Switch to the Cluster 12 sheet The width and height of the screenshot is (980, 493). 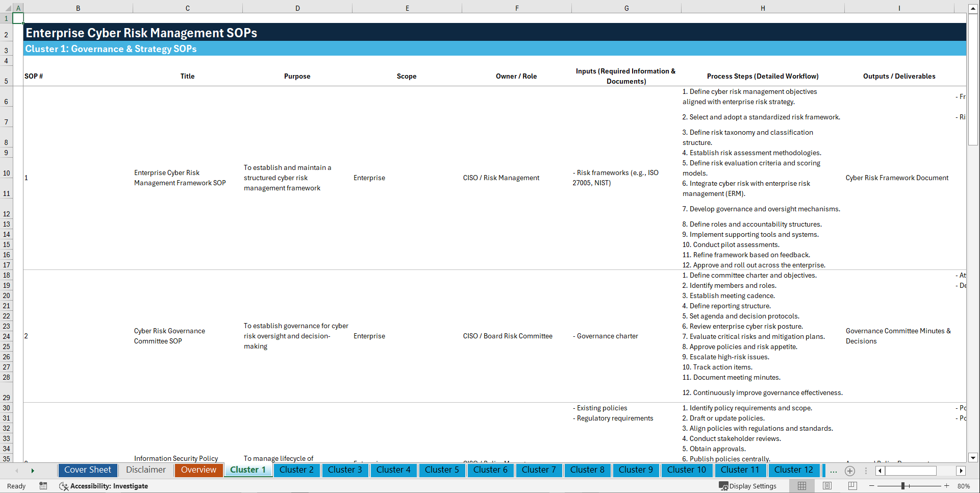(x=794, y=470)
